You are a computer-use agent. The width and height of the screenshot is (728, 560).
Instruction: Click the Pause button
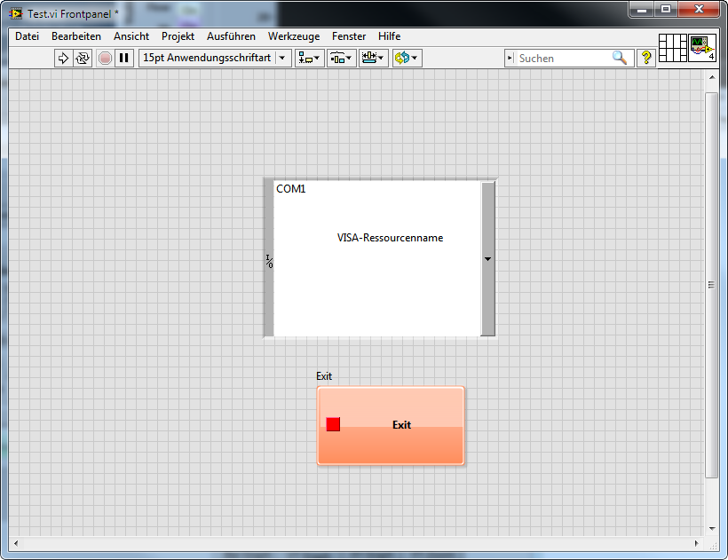pyautogui.click(x=124, y=58)
